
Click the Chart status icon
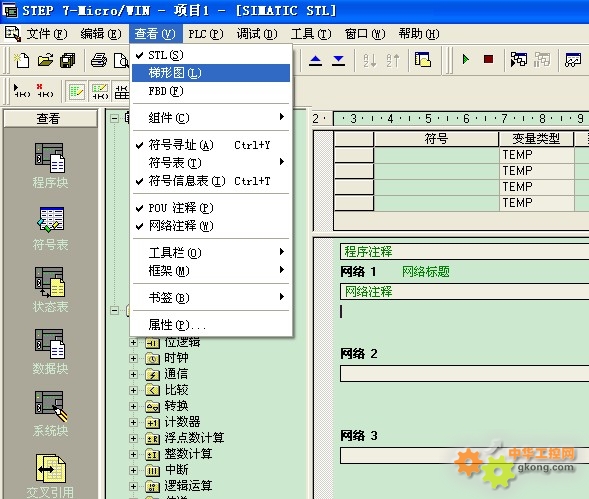coord(573,60)
